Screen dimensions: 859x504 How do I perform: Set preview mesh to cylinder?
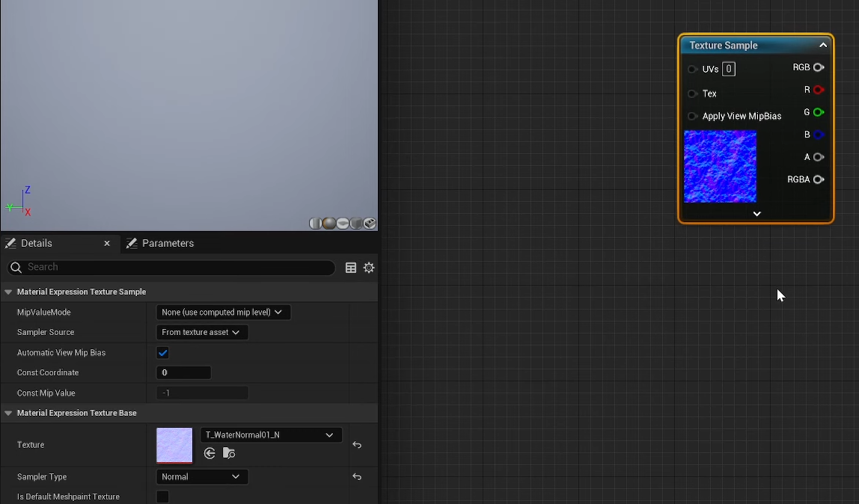click(315, 224)
